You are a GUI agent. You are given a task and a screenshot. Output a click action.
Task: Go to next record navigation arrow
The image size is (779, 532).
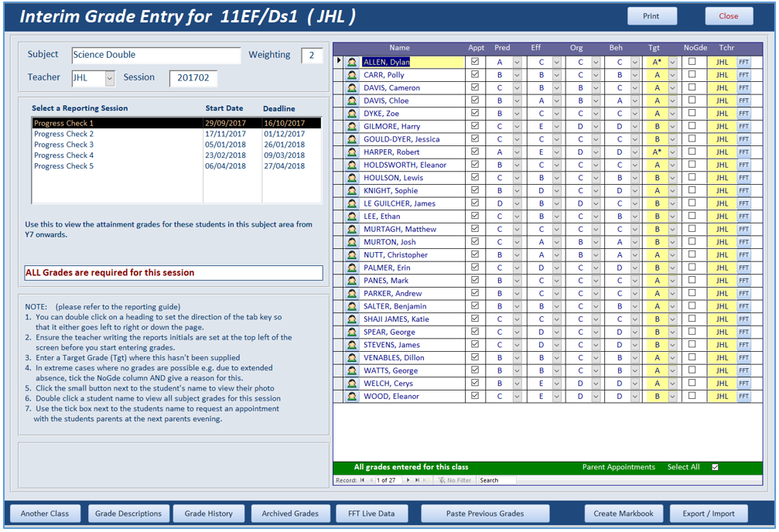[408, 480]
